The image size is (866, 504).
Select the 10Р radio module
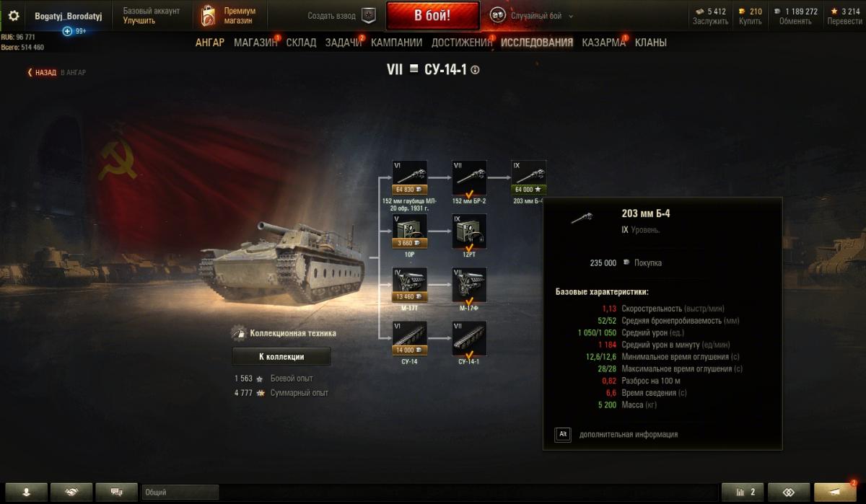(409, 231)
